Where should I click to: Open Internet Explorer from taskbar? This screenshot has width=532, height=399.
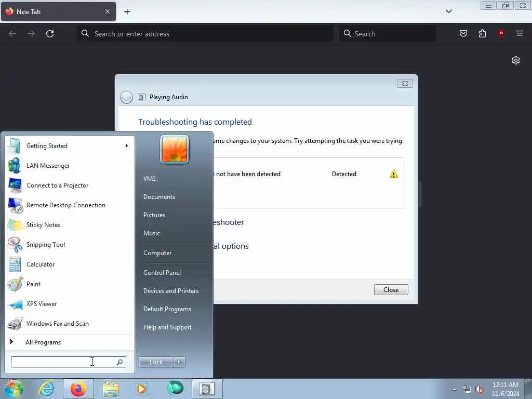click(46, 389)
